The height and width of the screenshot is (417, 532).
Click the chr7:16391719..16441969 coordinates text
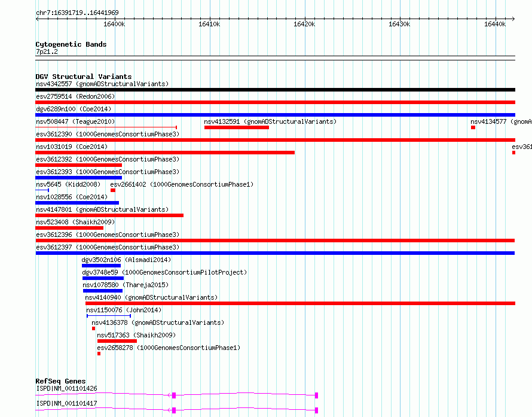77,13
